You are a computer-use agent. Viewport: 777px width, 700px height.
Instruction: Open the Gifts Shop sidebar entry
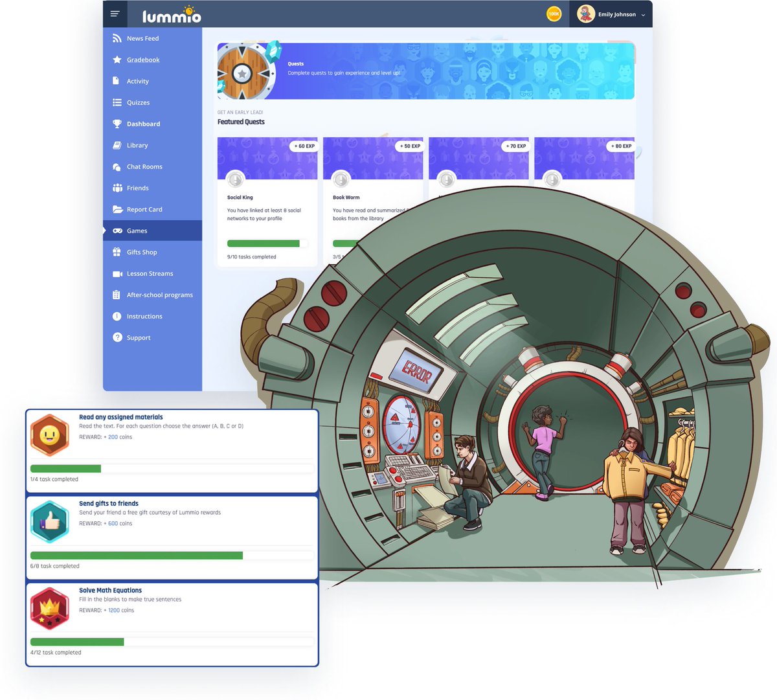pos(152,252)
